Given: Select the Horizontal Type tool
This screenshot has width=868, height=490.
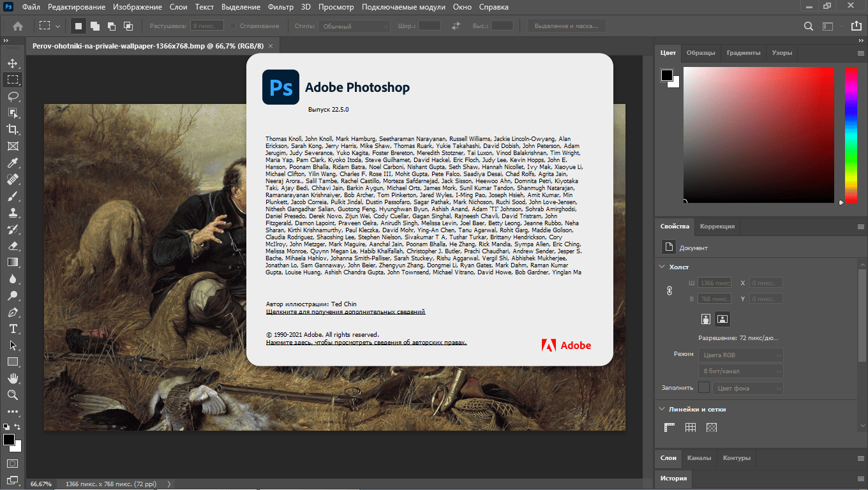Looking at the screenshot, I should pos(12,329).
